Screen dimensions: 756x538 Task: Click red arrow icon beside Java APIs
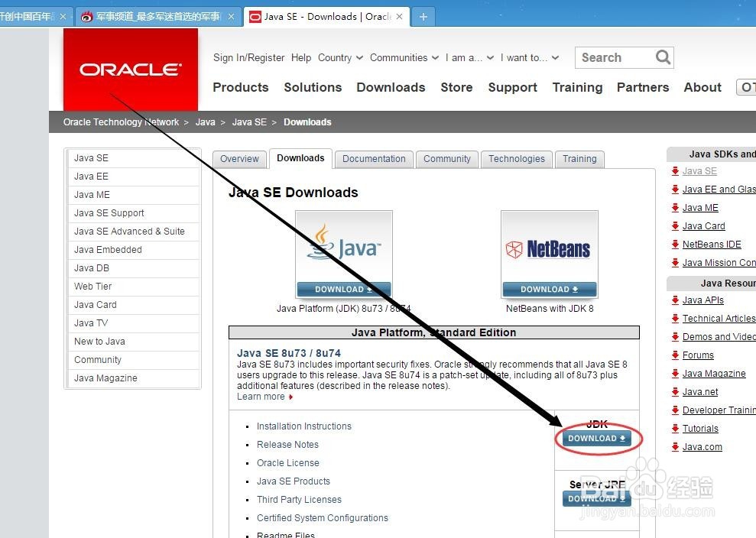pyautogui.click(x=675, y=300)
